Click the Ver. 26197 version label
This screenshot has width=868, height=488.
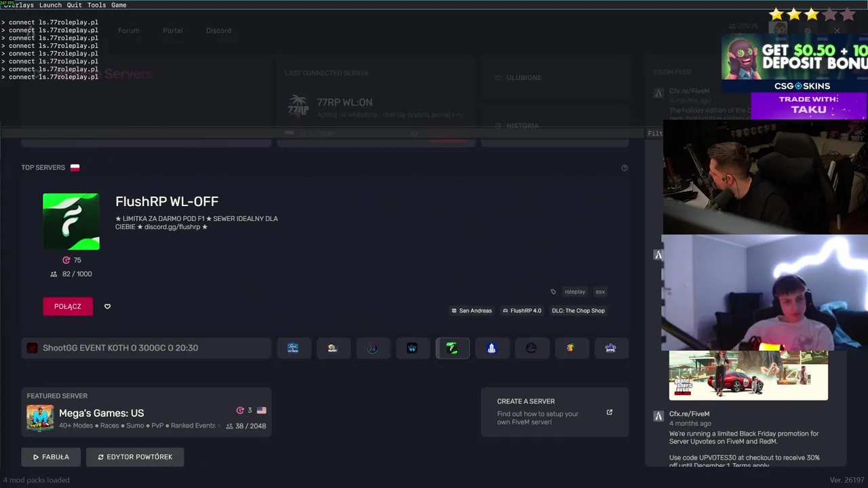(x=847, y=480)
